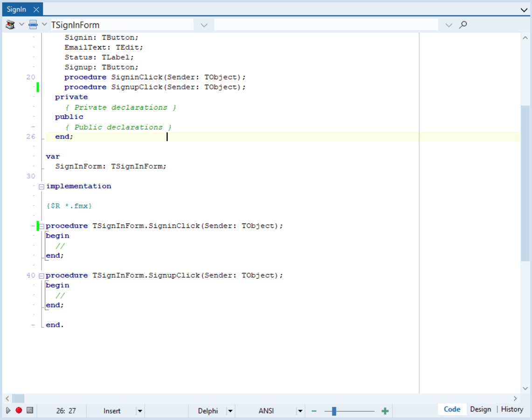532x420 pixels.
Task: Switch to the Design tab
Action: (x=480, y=409)
